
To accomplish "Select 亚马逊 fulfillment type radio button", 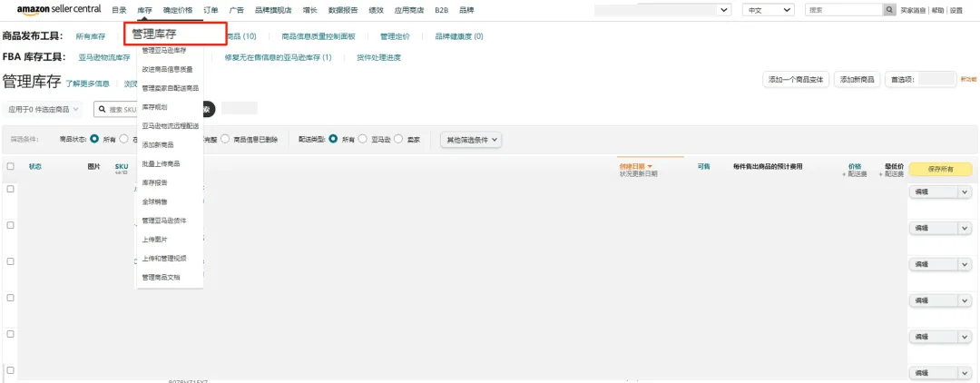I will [x=363, y=140].
